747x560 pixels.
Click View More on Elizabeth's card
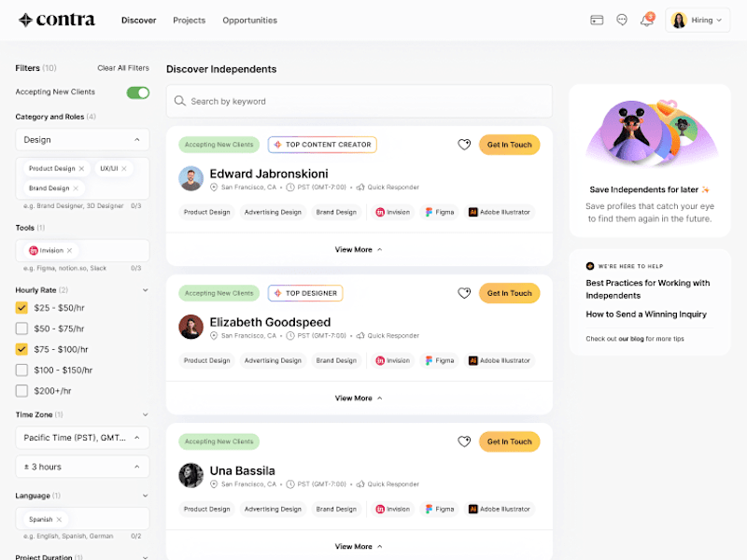(x=359, y=399)
